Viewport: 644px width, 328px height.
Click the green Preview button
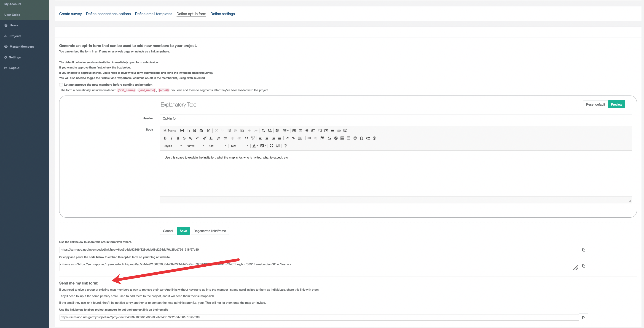pos(616,104)
